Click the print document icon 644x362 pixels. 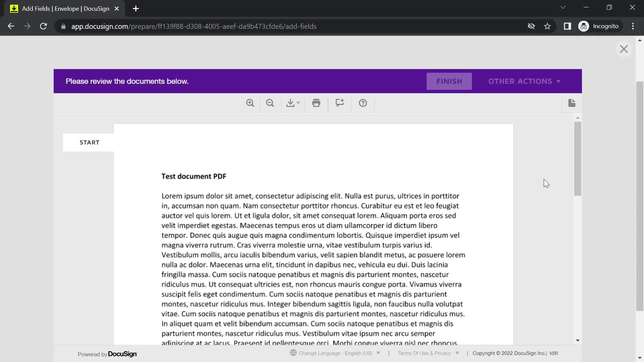point(316,103)
